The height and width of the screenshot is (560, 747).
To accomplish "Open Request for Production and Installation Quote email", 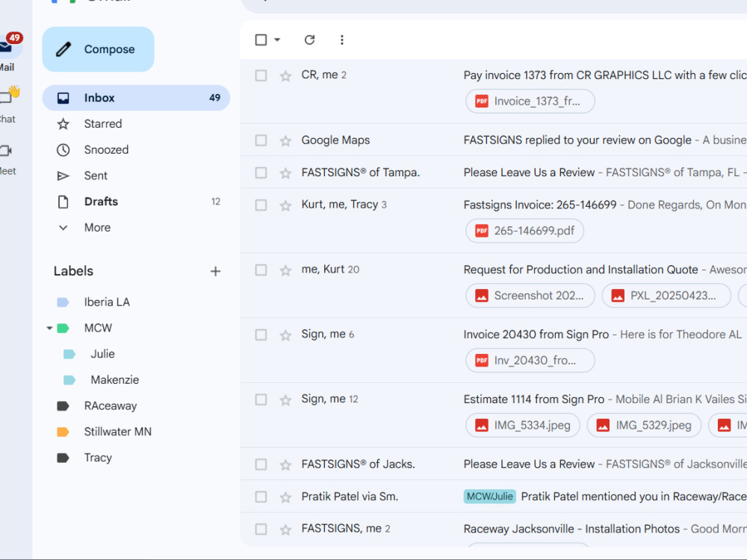I will coord(580,270).
